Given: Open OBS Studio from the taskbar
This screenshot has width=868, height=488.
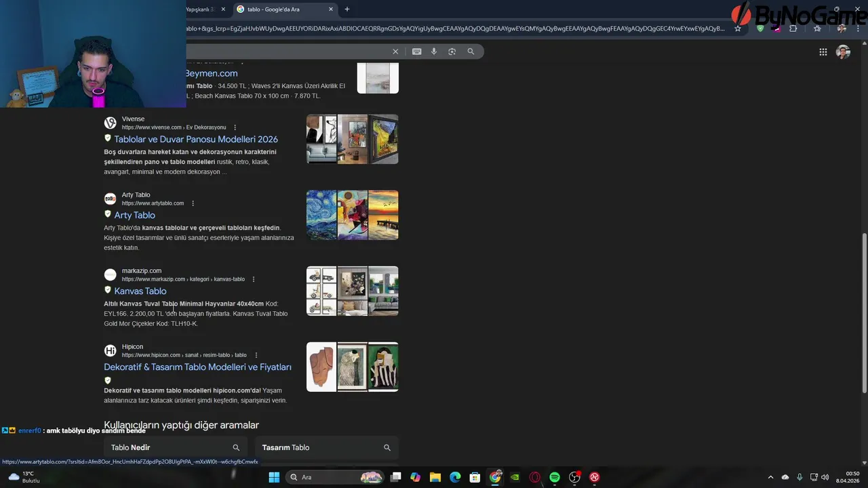Looking at the screenshot, I should (574, 477).
